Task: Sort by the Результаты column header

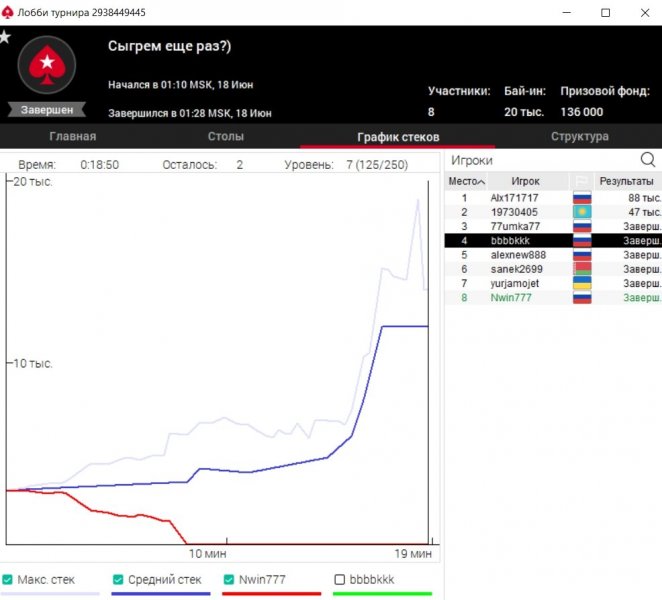Action: point(626,182)
